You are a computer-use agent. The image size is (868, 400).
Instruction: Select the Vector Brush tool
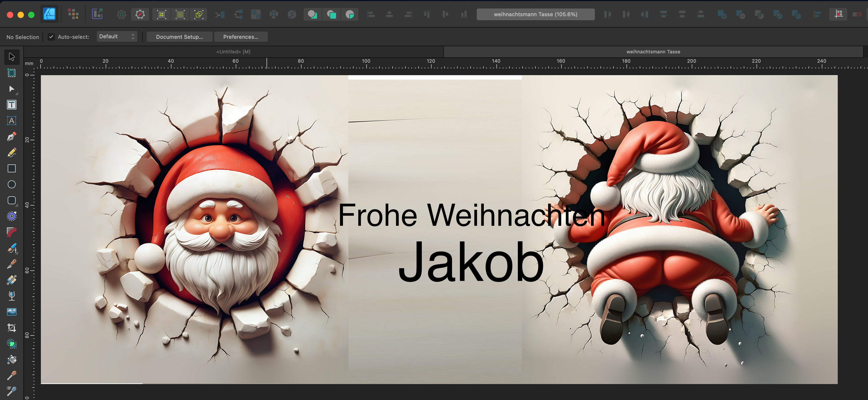point(11,248)
